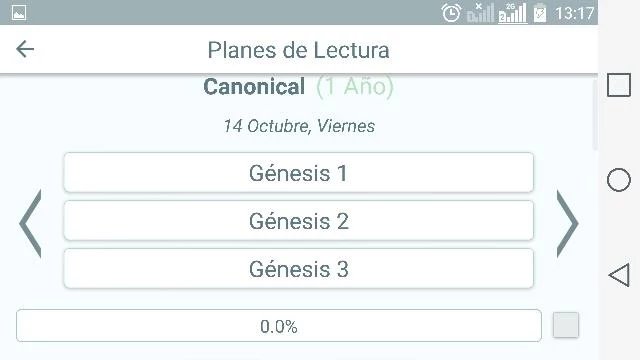
Task: Select the Canonical plan title
Action: pos(254,87)
